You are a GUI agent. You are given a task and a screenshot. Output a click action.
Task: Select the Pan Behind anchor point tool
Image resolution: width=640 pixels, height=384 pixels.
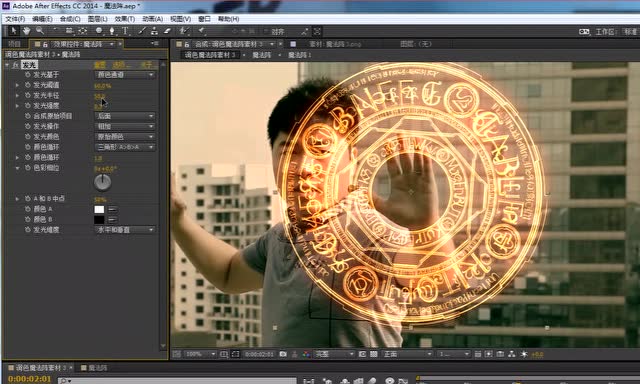[83, 31]
